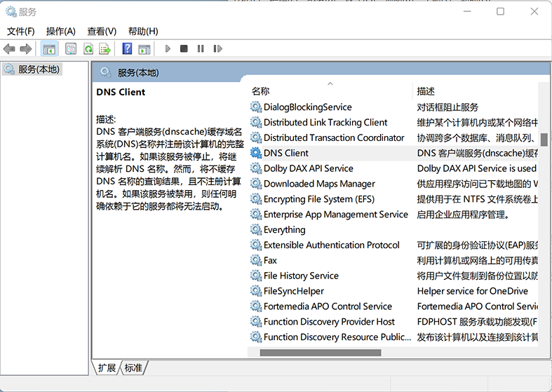Click the gear icon beside DNS Client
The height and width of the screenshot is (392, 552).
[256, 153]
